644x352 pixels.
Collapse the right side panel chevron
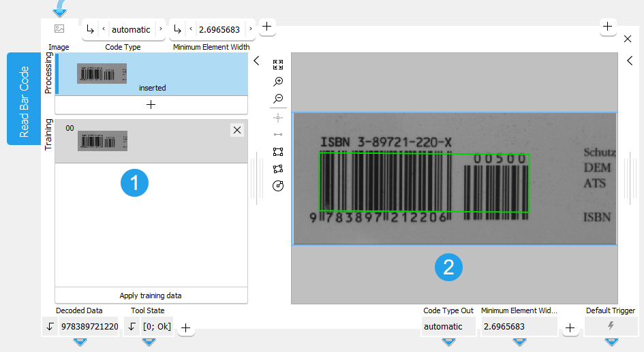(x=630, y=61)
